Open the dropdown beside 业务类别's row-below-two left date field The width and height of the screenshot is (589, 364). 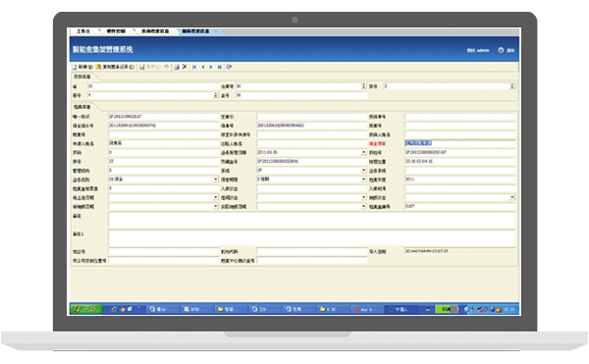coord(216,197)
